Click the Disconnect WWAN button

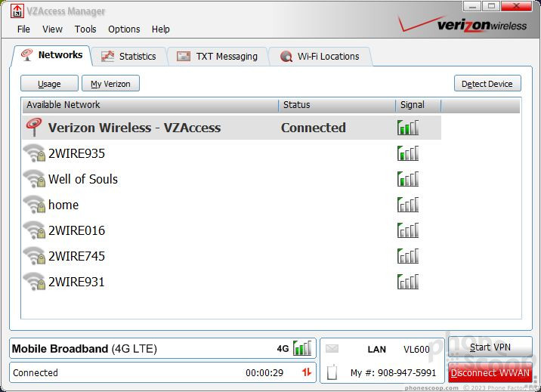point(490,372)
